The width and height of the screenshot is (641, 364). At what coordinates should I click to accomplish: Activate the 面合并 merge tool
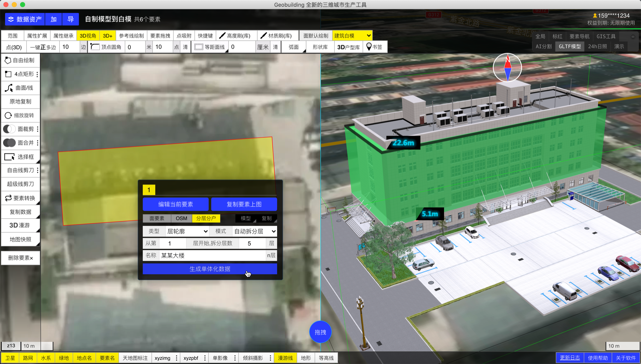coord(19,143)
